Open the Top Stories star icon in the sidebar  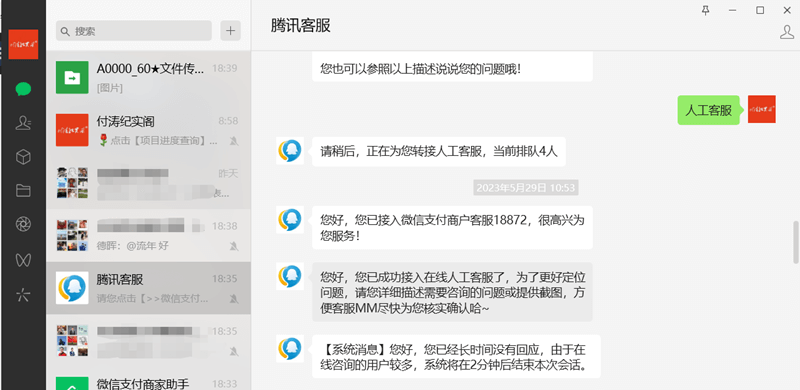(23, 294)
